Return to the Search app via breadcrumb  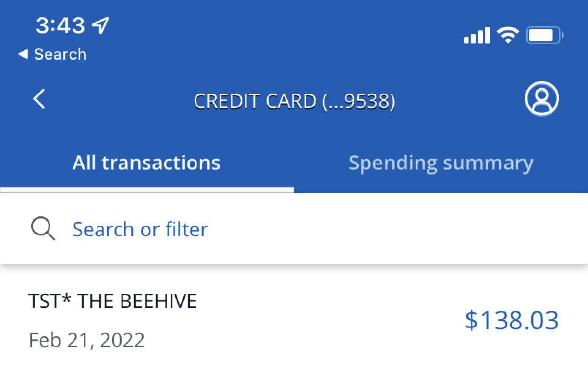pos(60,54)
